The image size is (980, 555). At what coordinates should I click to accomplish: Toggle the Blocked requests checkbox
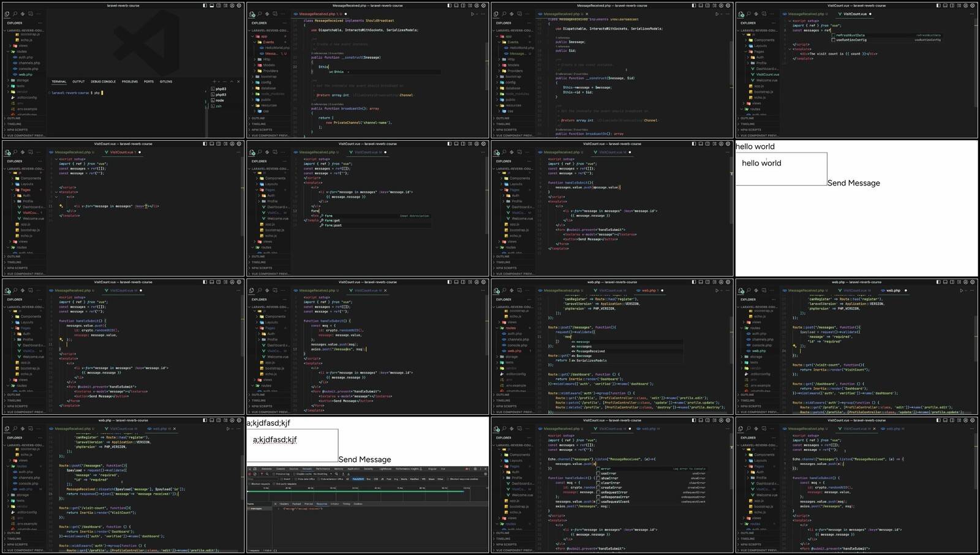pos(249,484)
